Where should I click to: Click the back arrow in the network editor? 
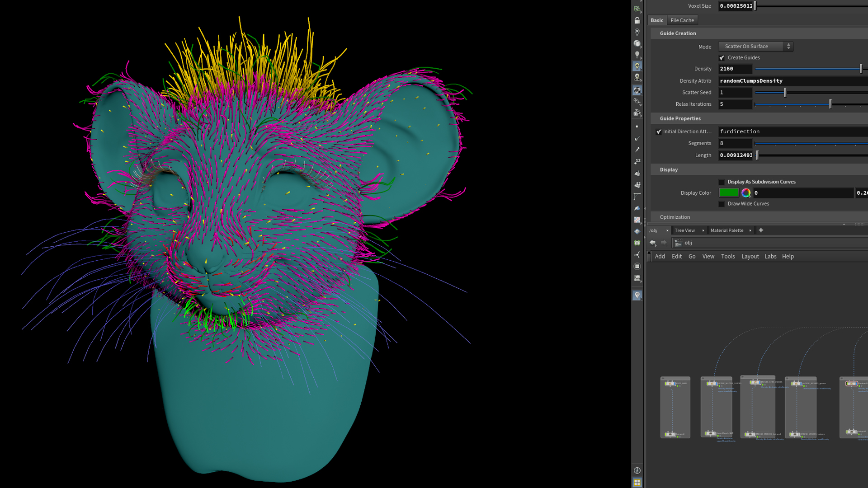652,243
